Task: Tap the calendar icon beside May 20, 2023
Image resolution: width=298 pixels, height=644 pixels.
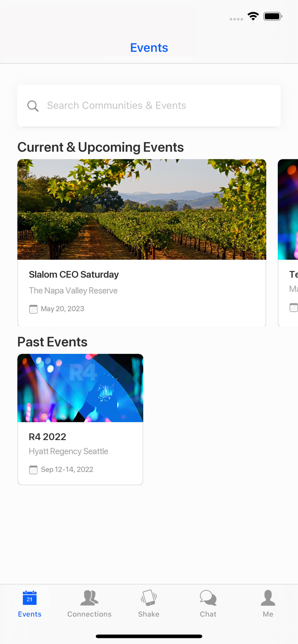Action: point(33,309)
